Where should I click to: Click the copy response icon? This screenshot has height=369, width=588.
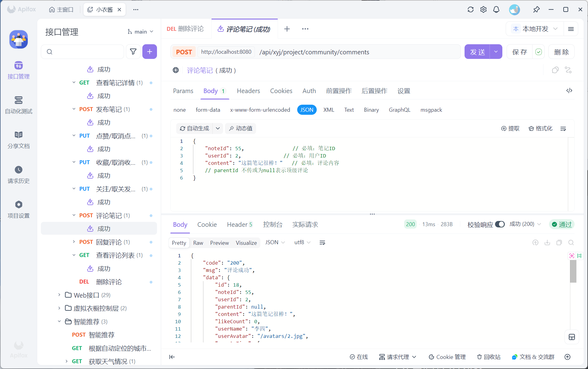click(559, 243)
